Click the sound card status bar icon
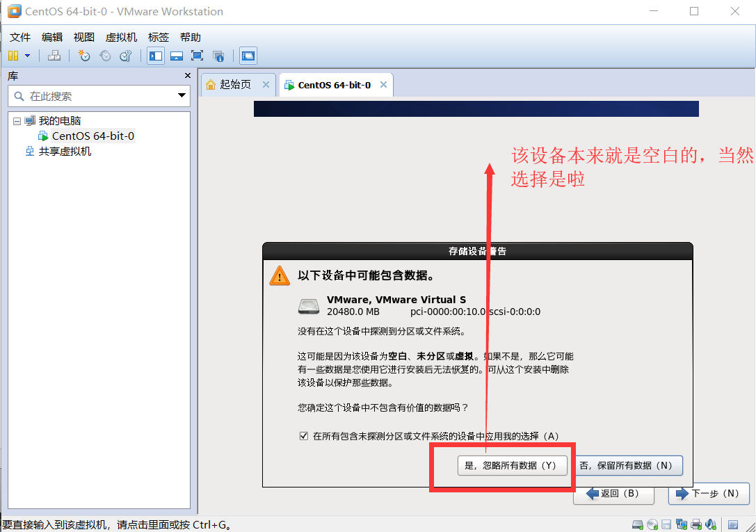Viewport: 756px width, 532px height. coord(710,525)
